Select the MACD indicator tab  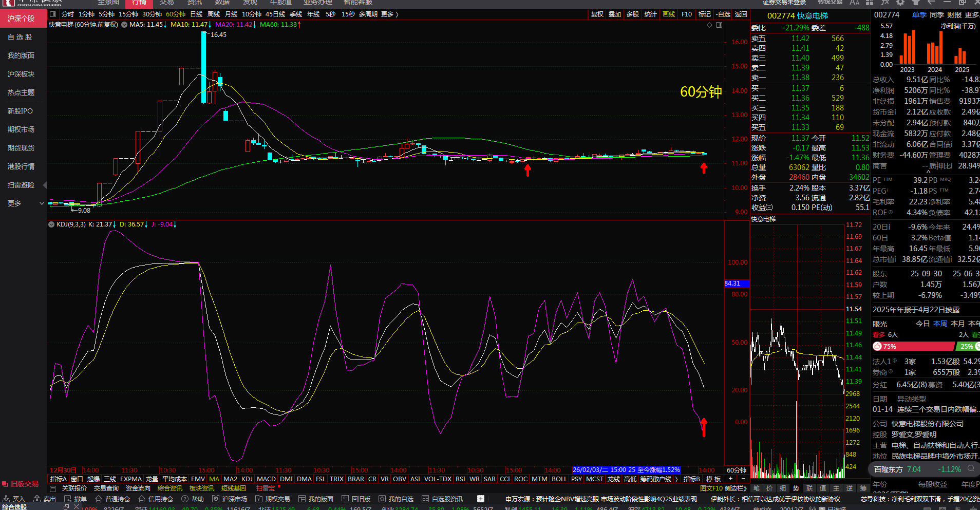tap(266, 479)
